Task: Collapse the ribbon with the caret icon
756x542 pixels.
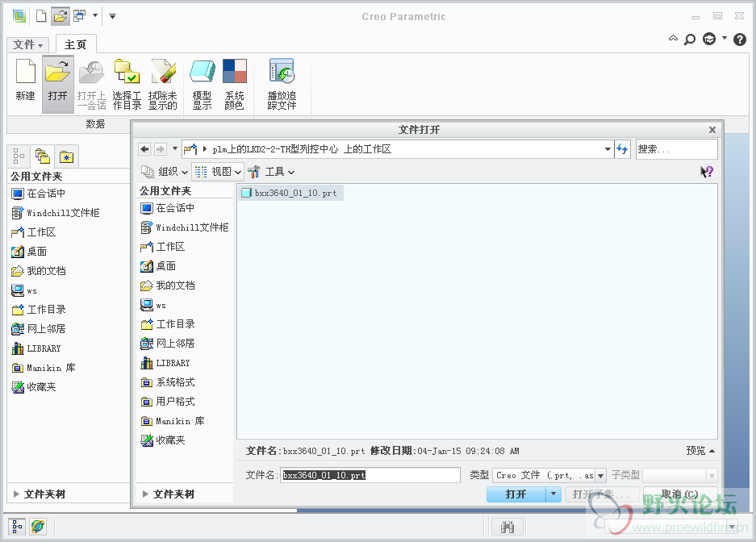Action: tap(673, 38)
